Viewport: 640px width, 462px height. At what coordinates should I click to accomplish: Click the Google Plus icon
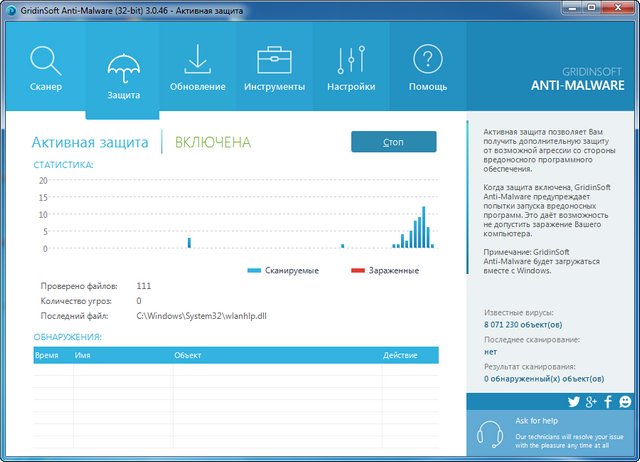point(591,402)
